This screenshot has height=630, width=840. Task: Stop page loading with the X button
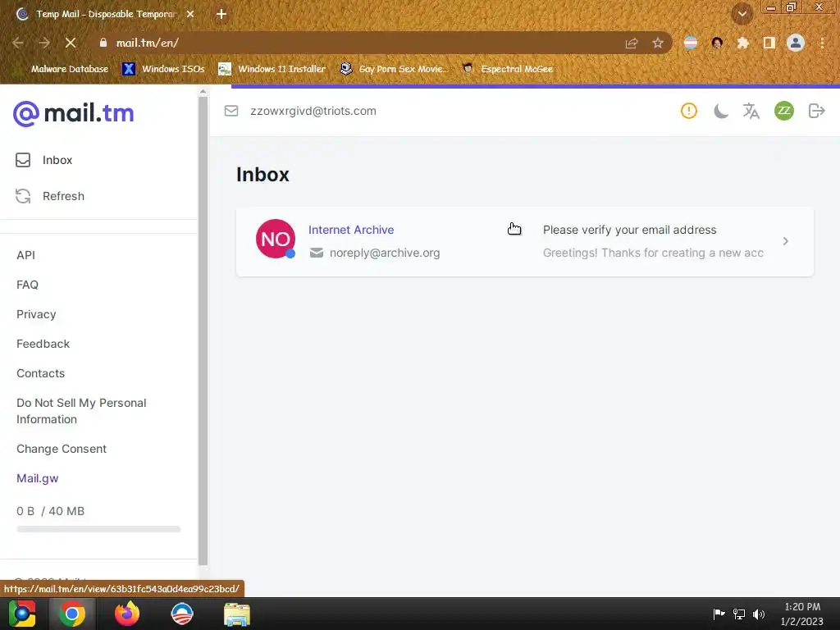(71, 43)
